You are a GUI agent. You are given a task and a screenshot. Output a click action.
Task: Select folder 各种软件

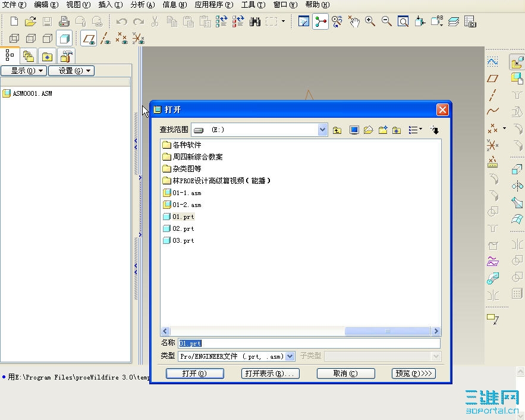point(182,145)
